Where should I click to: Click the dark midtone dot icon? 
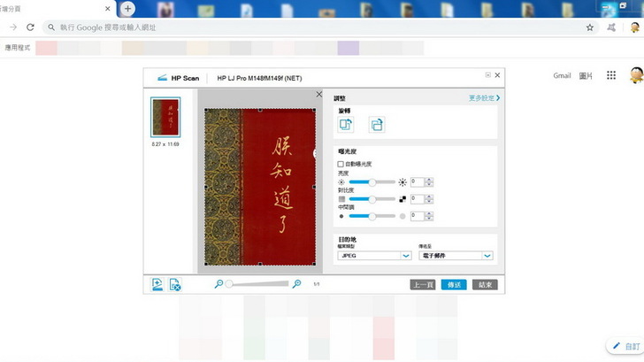point(341,216)
